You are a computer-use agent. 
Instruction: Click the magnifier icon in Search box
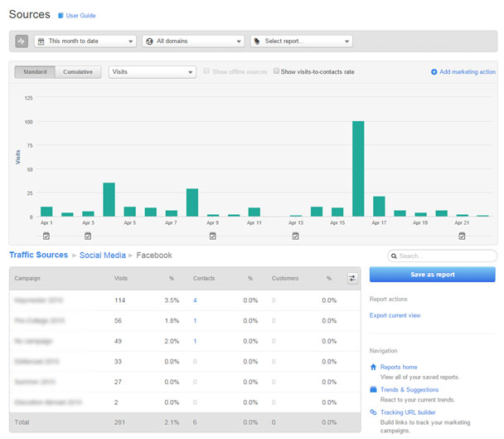394,256
